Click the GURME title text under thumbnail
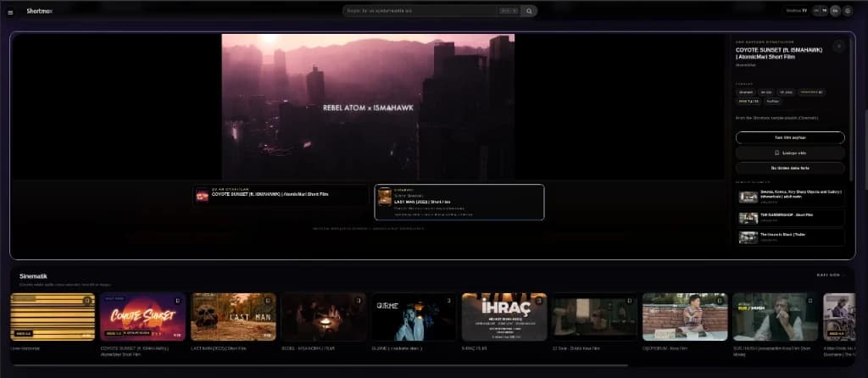The image size is (868, 378). [x=397, y=348]
